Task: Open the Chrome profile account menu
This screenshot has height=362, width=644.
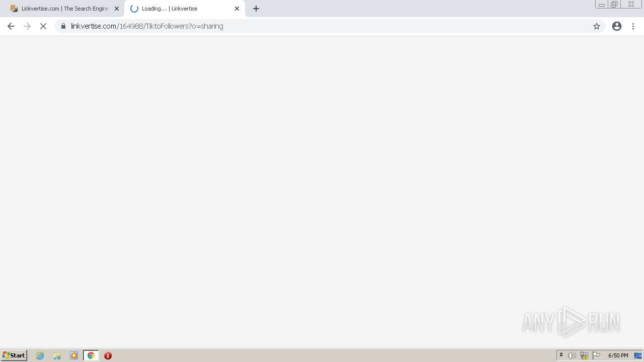Action: pyautogui.click(x=617, y=26)
